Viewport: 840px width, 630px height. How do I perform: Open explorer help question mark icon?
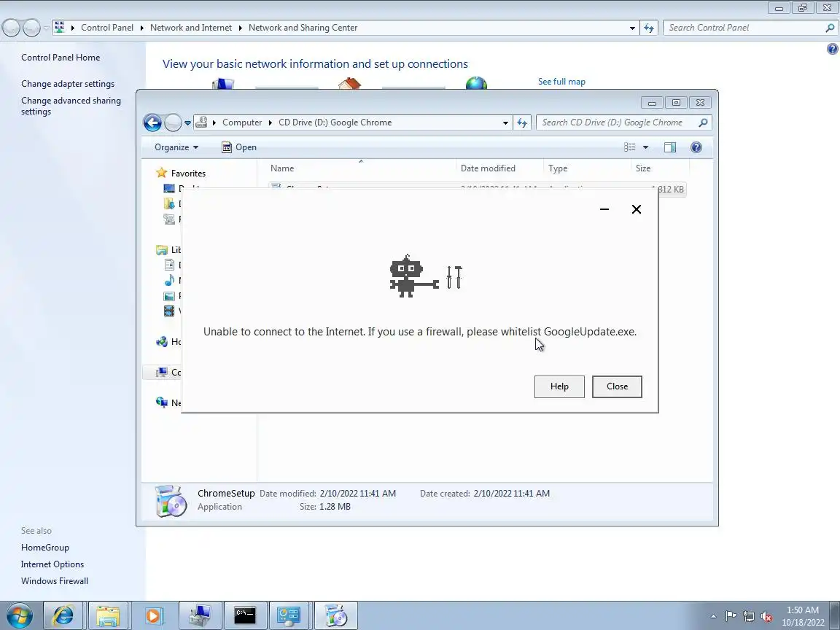click(696, 147)
